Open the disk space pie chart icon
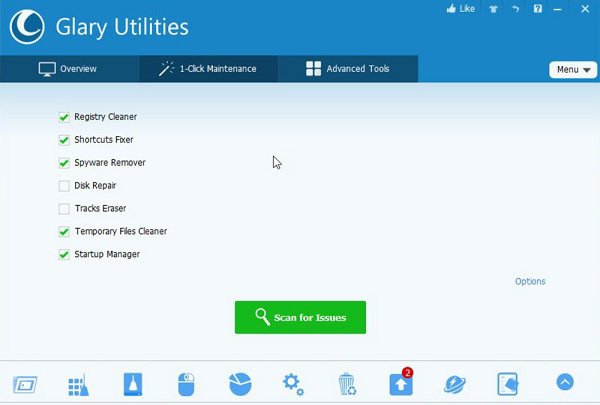Viewport: 600px width, 405px height. coord(240,384)
